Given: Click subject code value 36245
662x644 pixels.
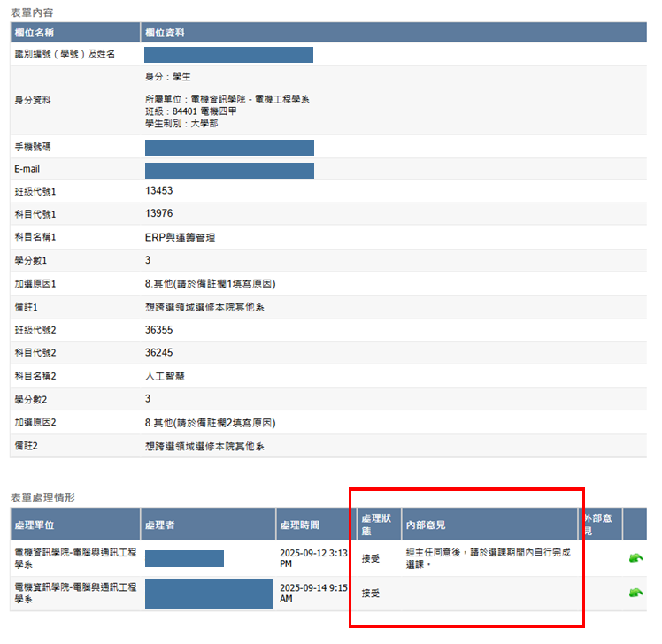Looking at the screenshot, I should (159, 352).
